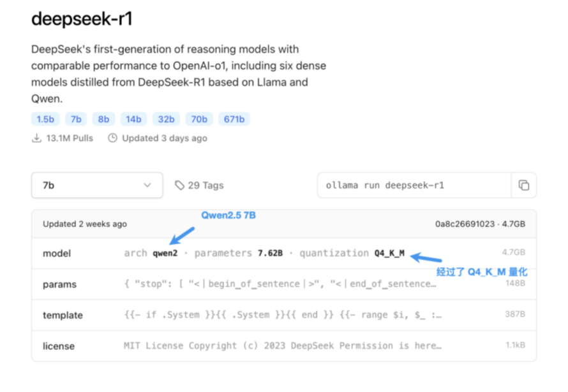Choose the 14b model size tag

click(x=133, y=119)
